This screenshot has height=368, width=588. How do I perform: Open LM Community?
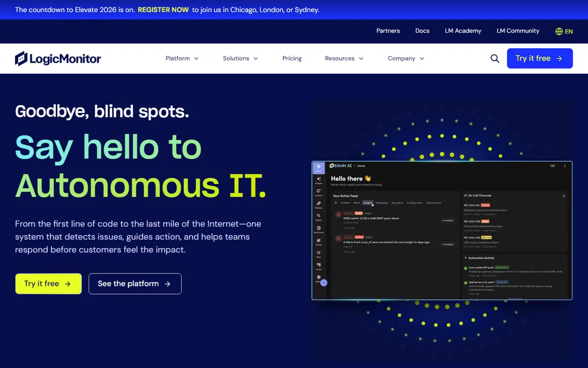pos(518,31)
